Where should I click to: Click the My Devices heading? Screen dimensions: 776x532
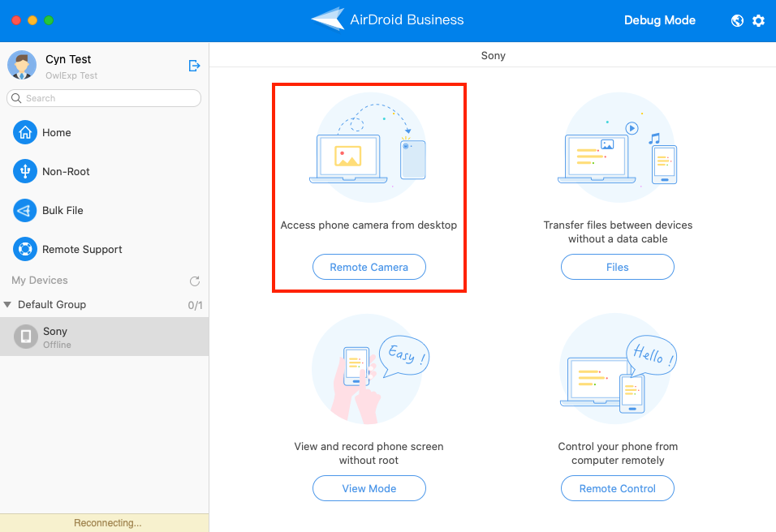click(x=40, y=281)
